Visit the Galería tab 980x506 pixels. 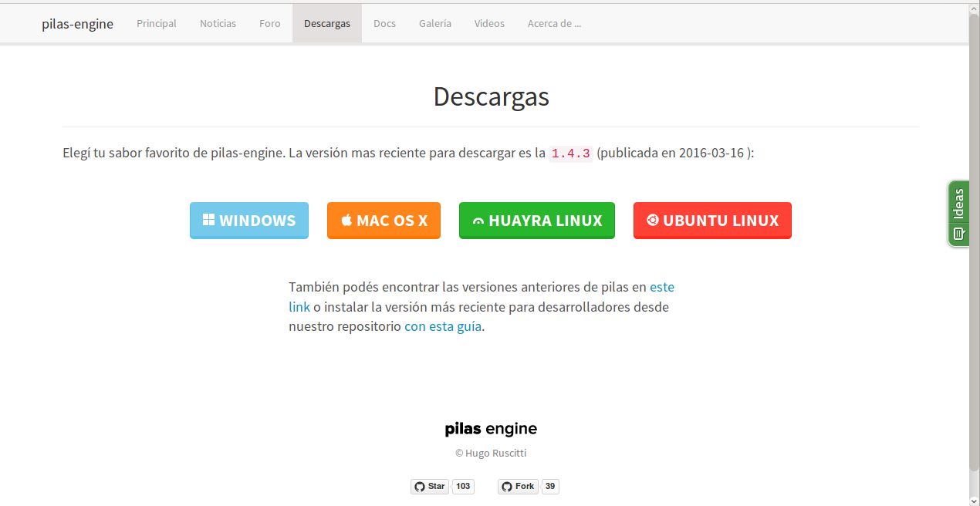tap(435, 23)
